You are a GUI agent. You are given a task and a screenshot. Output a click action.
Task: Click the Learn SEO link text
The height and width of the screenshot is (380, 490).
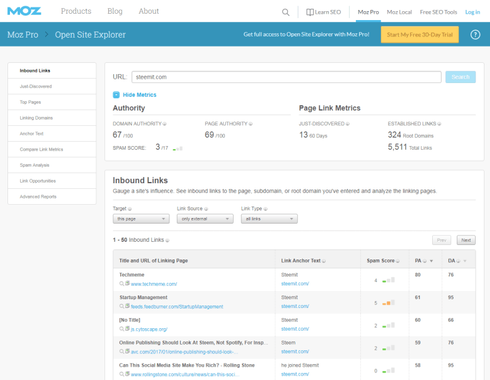pos(328,12)
